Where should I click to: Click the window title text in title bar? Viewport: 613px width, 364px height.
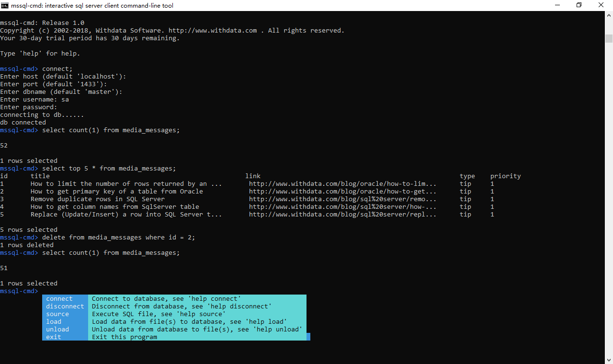tap(92, 5)
